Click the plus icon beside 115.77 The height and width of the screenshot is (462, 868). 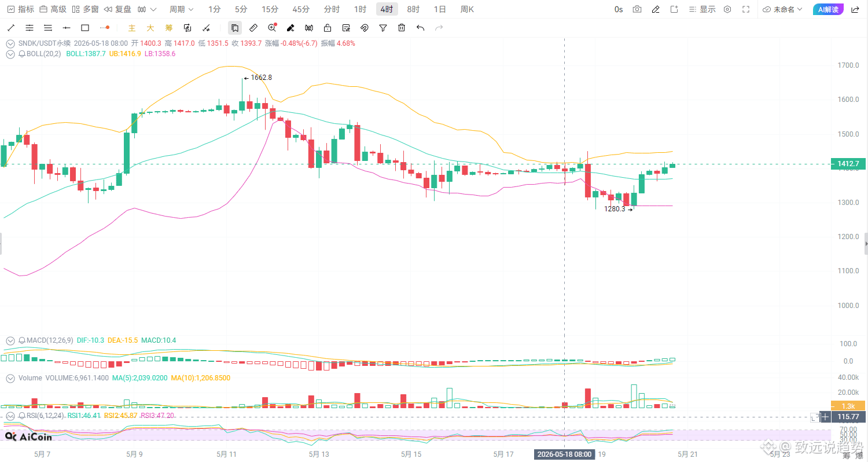[x=825, y=416]
